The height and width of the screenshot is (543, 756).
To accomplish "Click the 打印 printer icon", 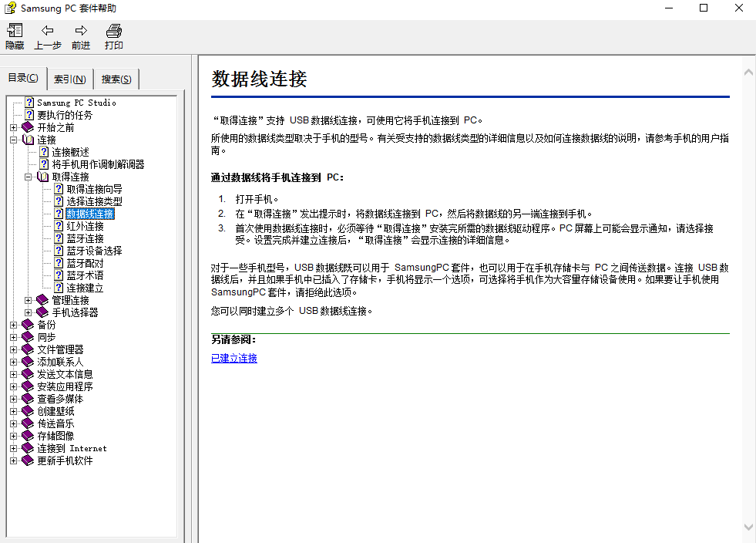I will (x=114, y=31).
